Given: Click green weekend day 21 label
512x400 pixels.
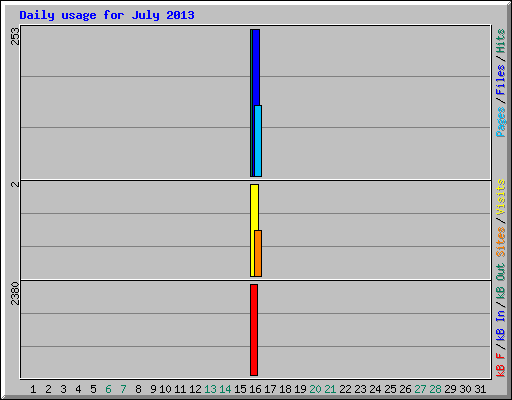Looking at the screenshot, I should tap(330, 389).
